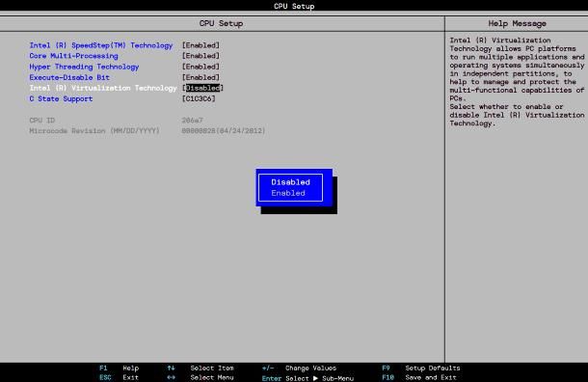Screen dimensions: 588x382
Task: Click Enter Select Sub-Menu hint
Action: click(x=307, y=378)
